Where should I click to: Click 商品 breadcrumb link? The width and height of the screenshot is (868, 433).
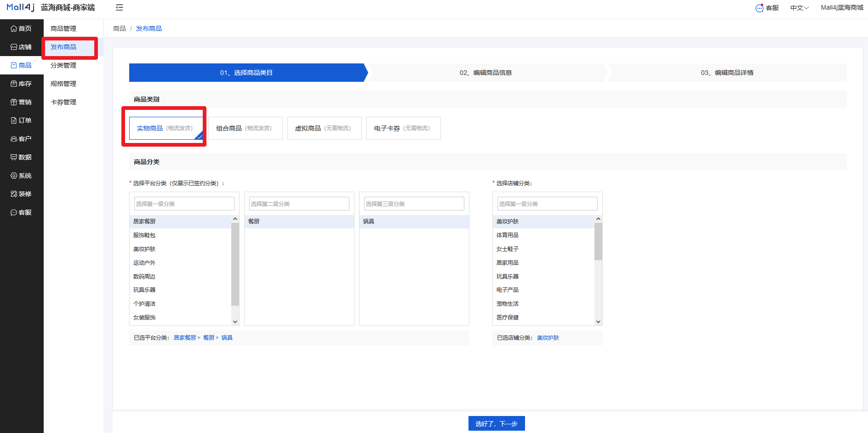(120, 28)
